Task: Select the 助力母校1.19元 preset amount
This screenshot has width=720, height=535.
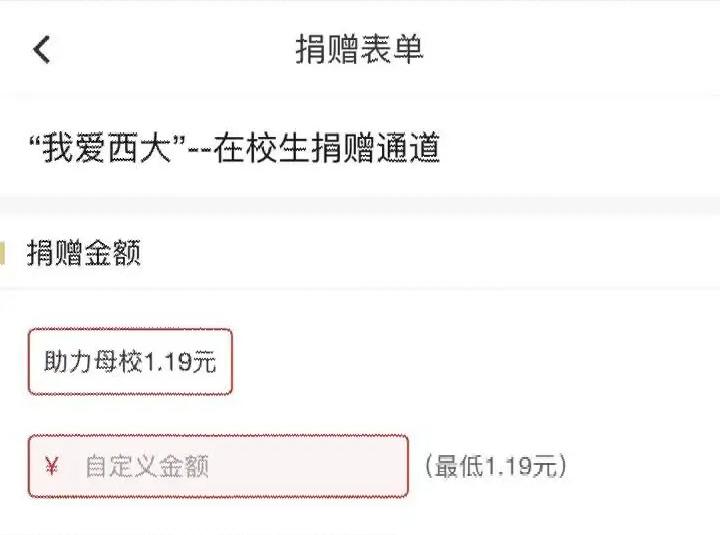Action: tap(130, 361)
